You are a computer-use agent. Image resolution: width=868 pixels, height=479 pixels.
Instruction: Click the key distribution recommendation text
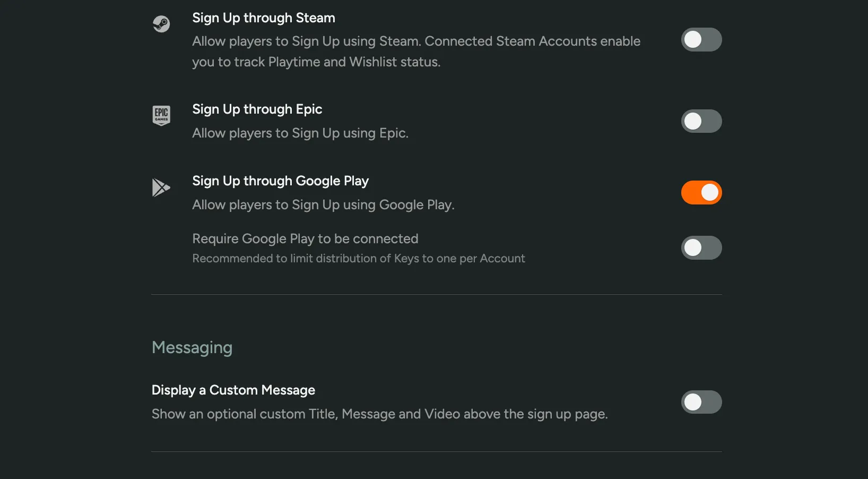(359, 259)
